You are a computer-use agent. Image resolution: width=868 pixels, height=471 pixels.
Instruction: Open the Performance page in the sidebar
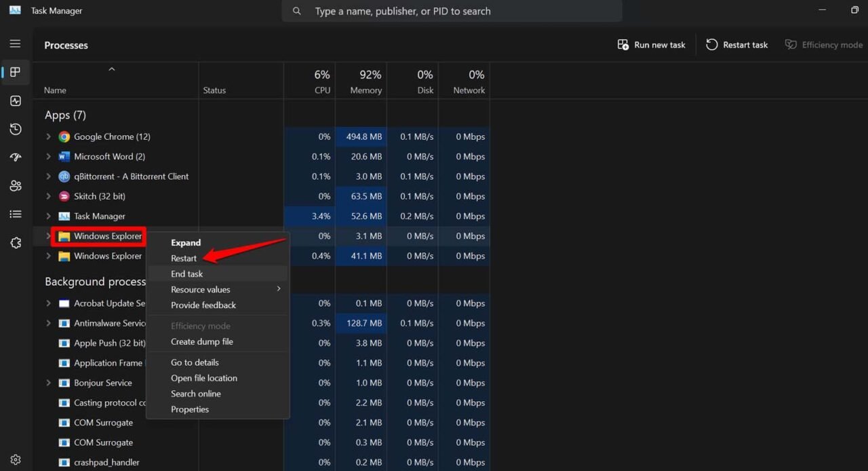15,100
